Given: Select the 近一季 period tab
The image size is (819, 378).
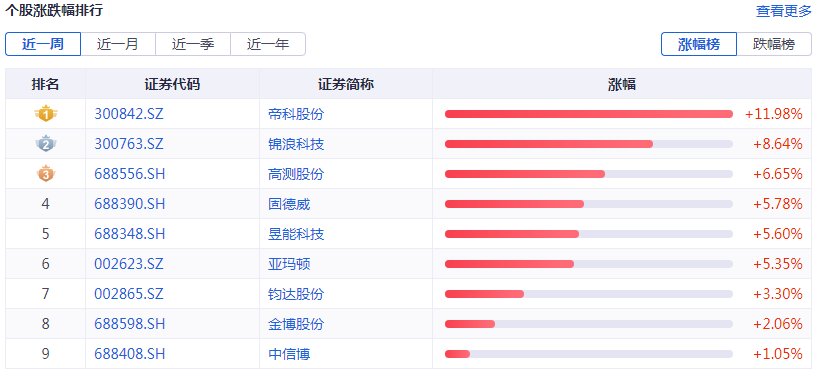Looking at the screenshot, I should (x=193, y=44).
